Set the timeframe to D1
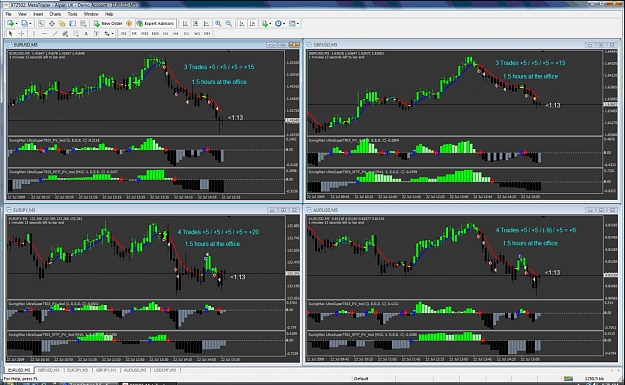The image size is (625, 385). click(x=186, y=33)
